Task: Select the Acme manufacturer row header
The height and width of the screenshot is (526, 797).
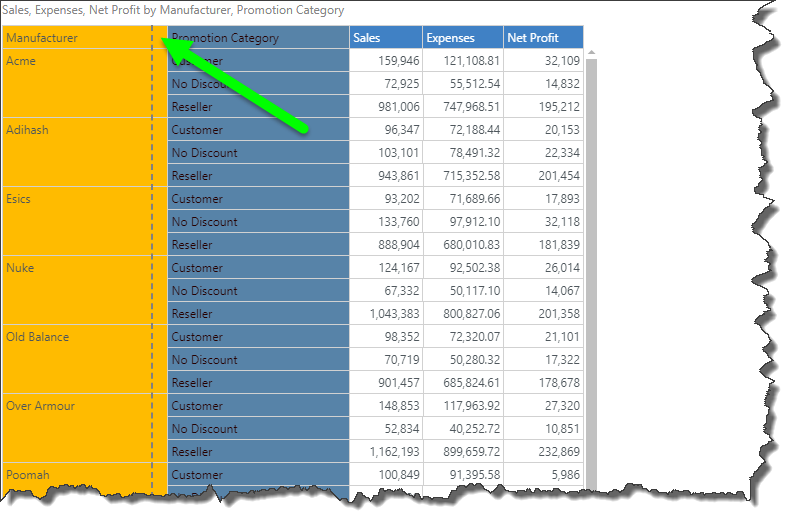Action: click(21, 61)
